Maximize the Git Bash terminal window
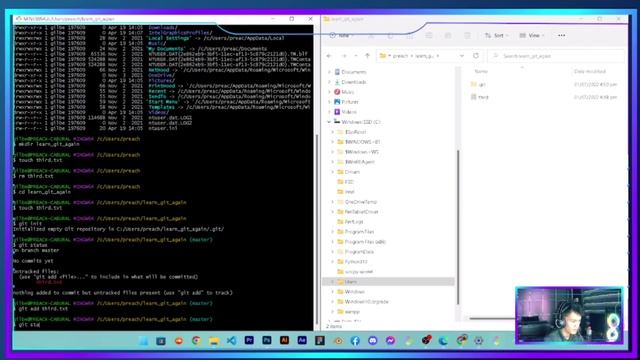The height and width of the screenshot is (360, 640). pyautogui.click(x=291, y=19)
